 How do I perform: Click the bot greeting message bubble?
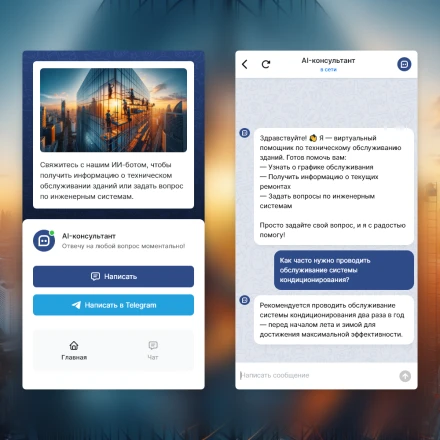coord(334,186)
